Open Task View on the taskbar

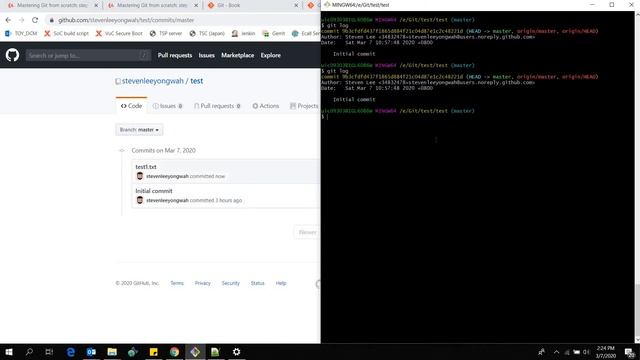49,352
